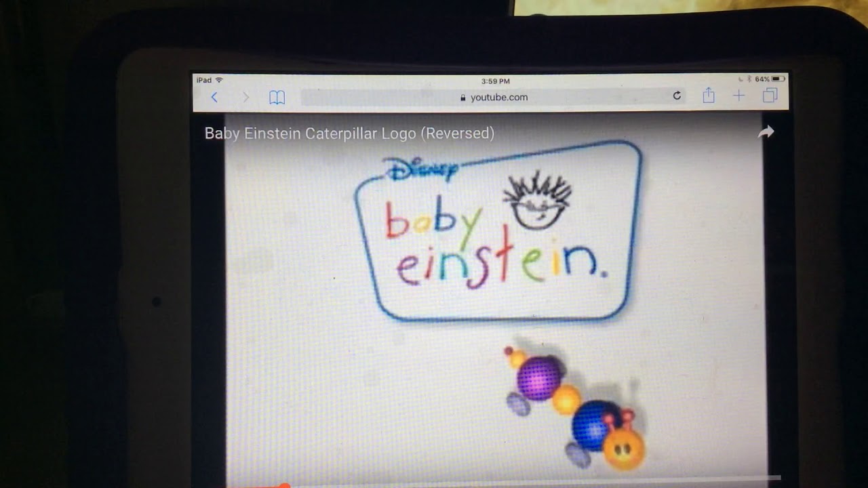Viewport: 868px width, 488px height.
Task: Tap the Safari forward arrow
Action: [x=245, y=97]
